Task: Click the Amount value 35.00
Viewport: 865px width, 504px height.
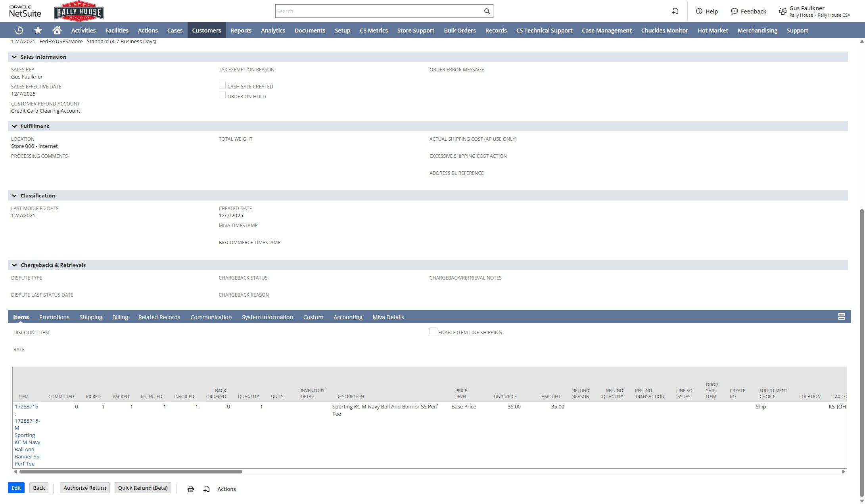Action: 557,406
